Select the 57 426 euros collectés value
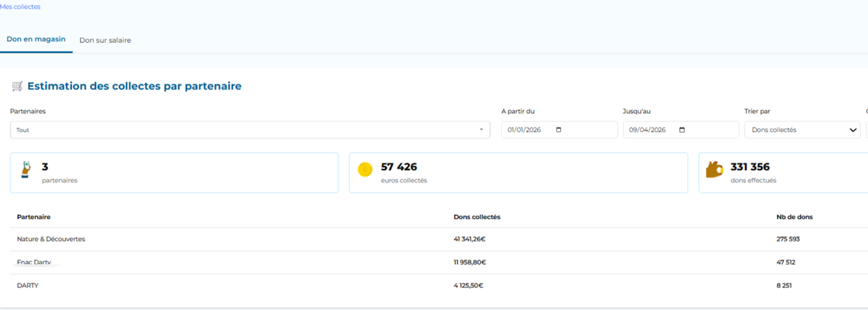Image resolution: width=868 pixels, height=310 pixels. click(399, 167)
